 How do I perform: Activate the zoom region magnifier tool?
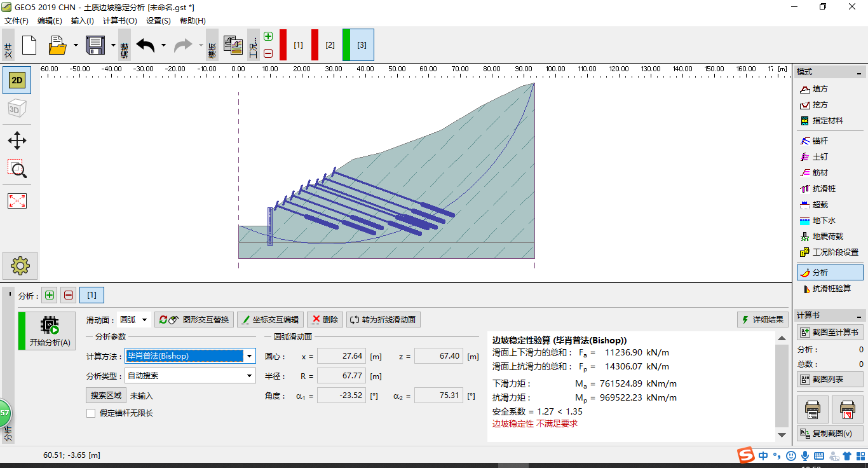pyautogui.click(x=17, y=169)
